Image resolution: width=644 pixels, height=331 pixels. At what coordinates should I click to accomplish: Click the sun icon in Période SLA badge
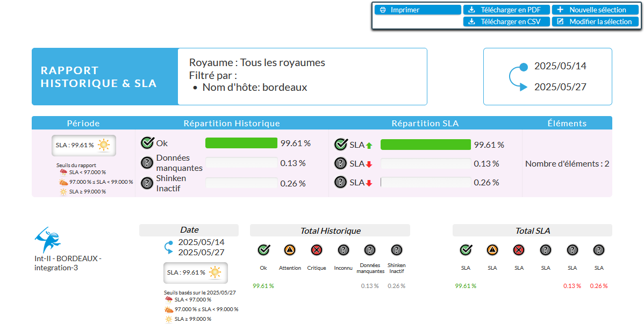click(x=104, y=145)
